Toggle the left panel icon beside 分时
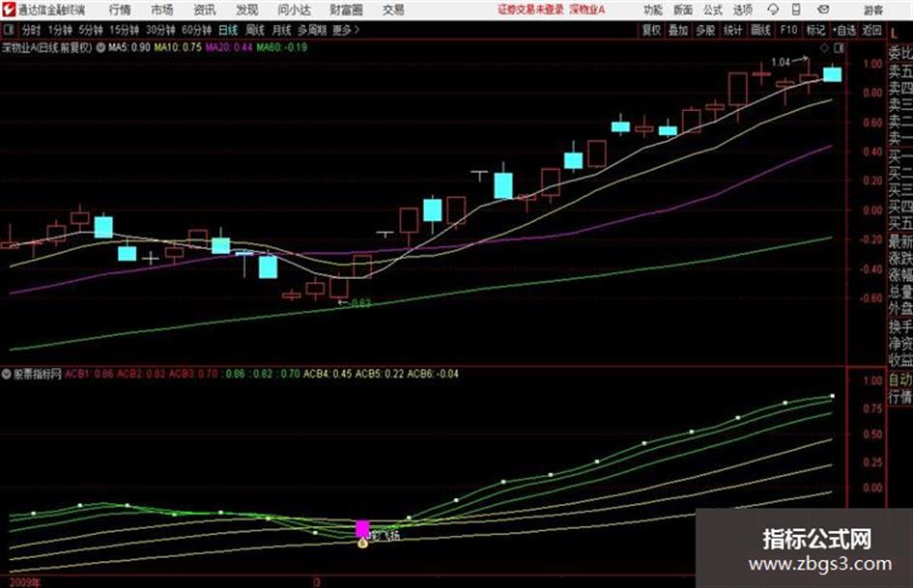This screenshot has width=913, height=588. click(x=8, y=30)
